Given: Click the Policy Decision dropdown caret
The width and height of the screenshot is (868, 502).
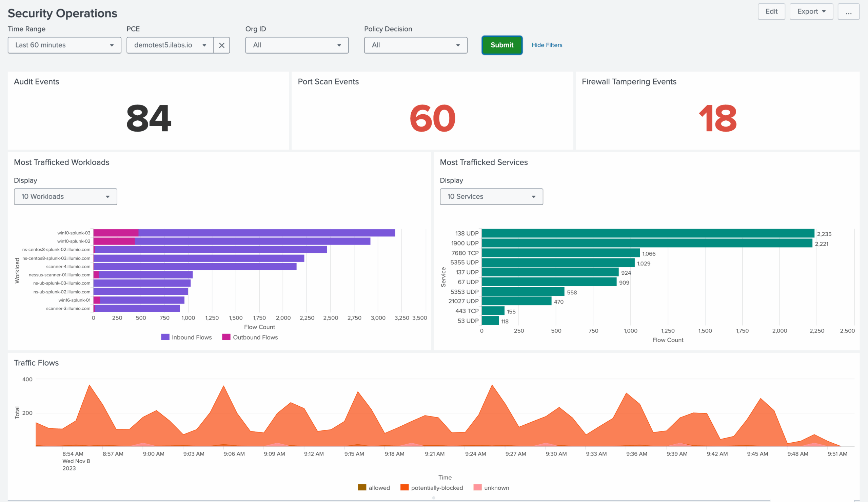Looking at the screenshot, I should point(458,45).
